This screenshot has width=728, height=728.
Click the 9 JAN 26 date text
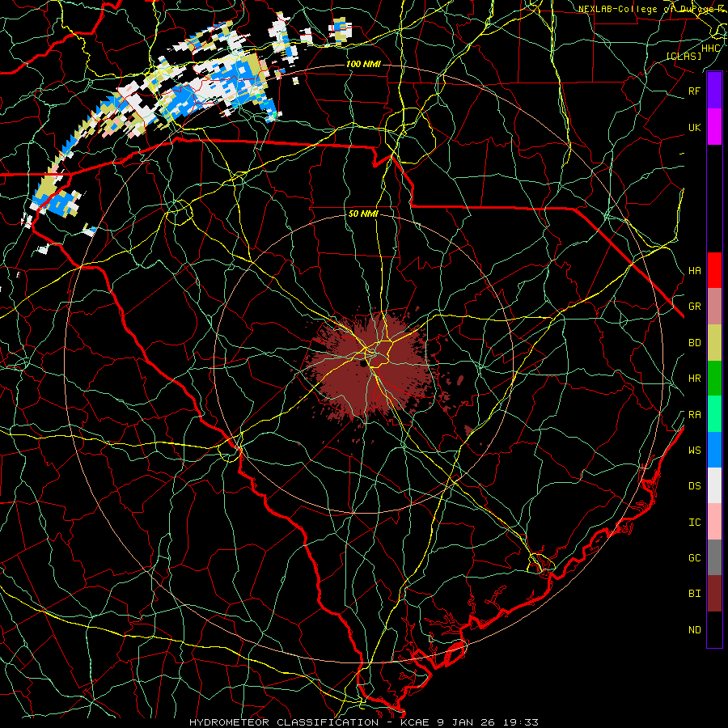[467, 722]
